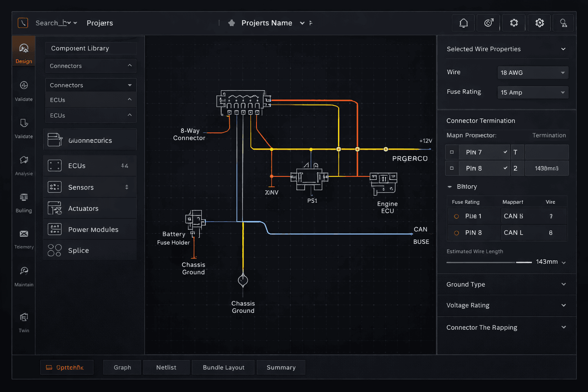Select the Maintain sidebar icon
Screen dimensions: 588x392
23,275
